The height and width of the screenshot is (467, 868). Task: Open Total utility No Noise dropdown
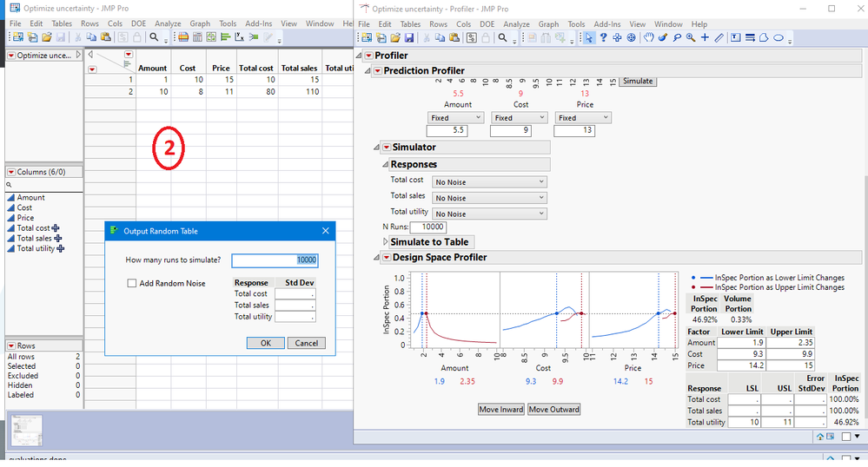pos(489,214)
